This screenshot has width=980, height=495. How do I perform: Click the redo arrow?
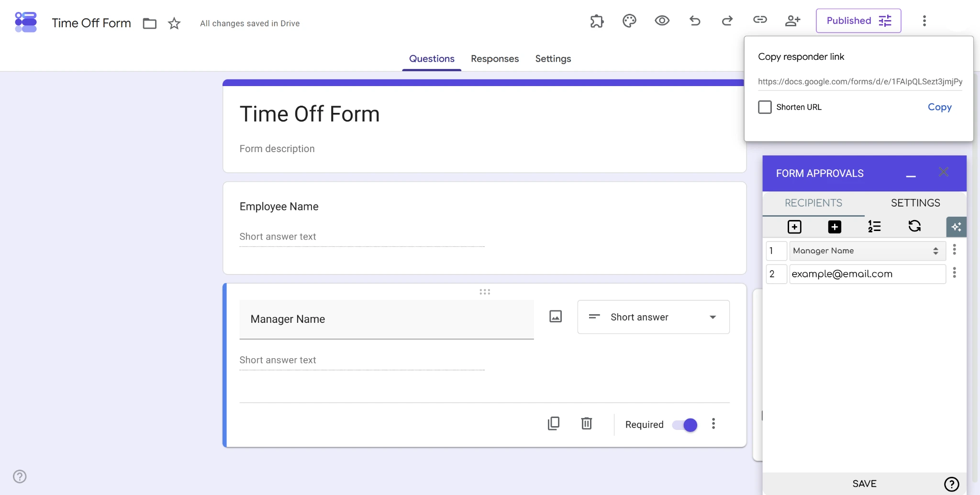pyautogui.click(x=727, y=21)
